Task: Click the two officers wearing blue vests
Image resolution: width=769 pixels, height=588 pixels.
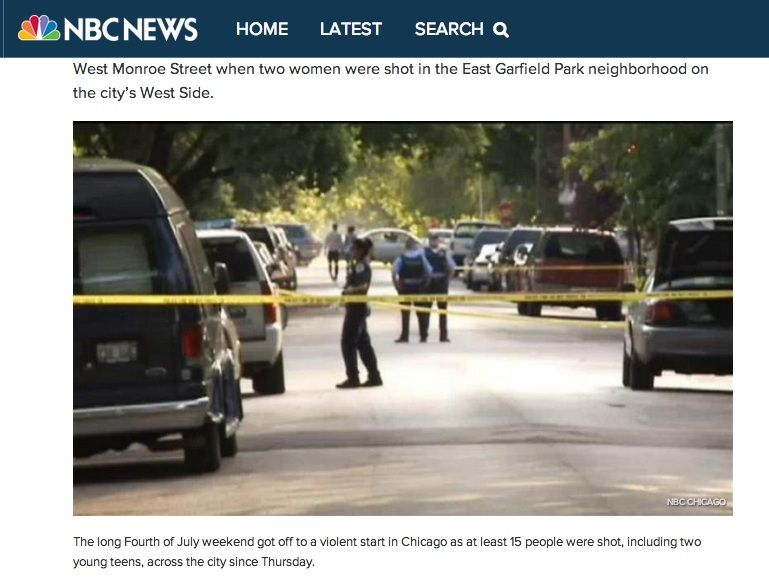Action: tap(422, 288)
